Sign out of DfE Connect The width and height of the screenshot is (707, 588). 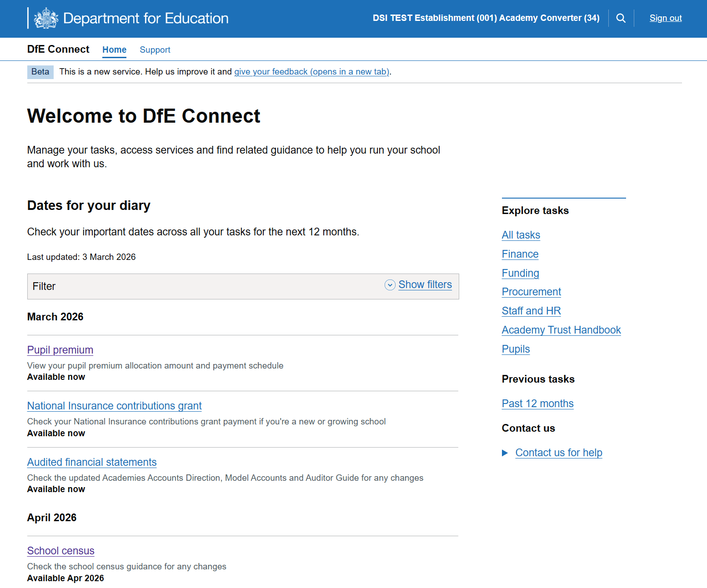pyautogui.click(x=666, y=18)
